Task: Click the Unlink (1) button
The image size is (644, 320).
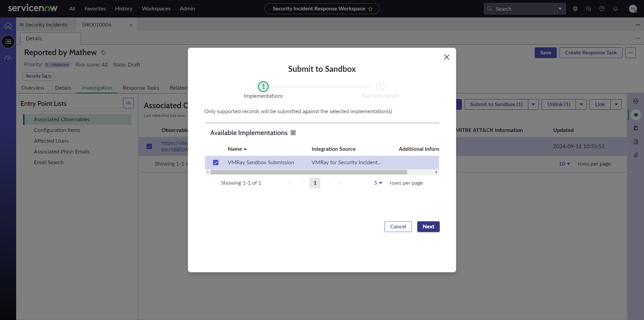Action: 559,104
